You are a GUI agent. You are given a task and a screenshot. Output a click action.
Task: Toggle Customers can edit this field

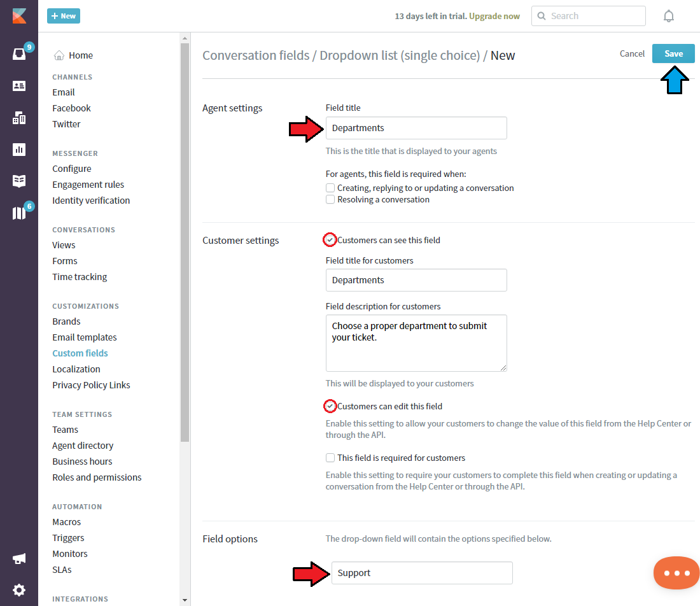tap(330, 406)
